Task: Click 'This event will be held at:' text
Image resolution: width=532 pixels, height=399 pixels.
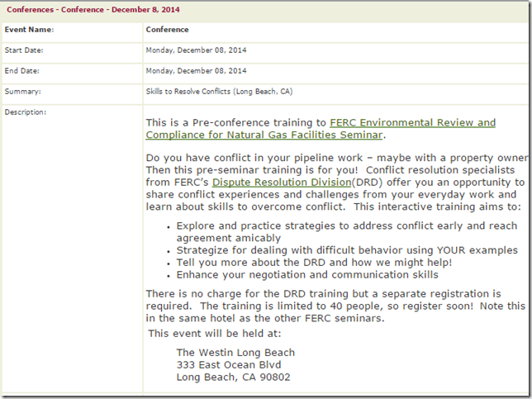Action: [215, 333]
